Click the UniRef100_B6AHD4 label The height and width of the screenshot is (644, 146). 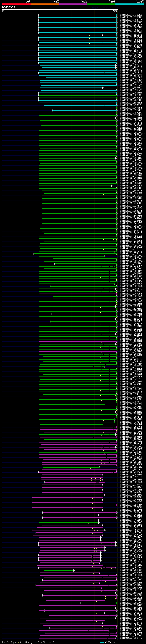coord(131,424)
